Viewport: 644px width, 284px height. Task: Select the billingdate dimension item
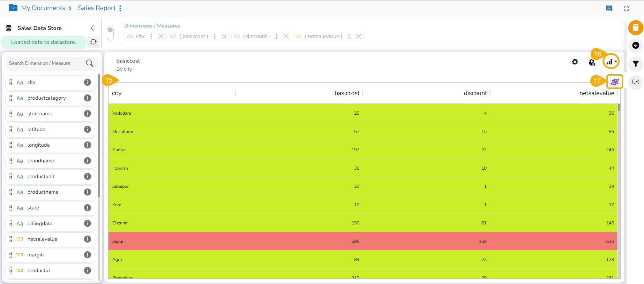(51, 223)
